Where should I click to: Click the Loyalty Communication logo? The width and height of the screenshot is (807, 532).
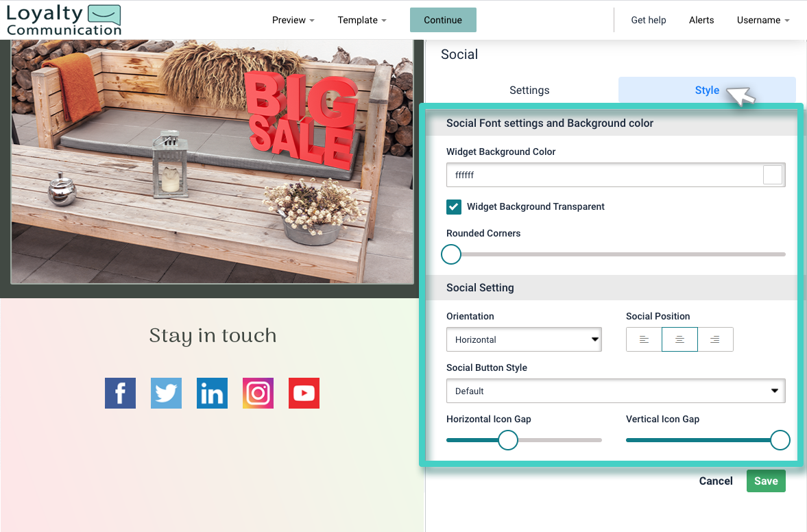63,19
